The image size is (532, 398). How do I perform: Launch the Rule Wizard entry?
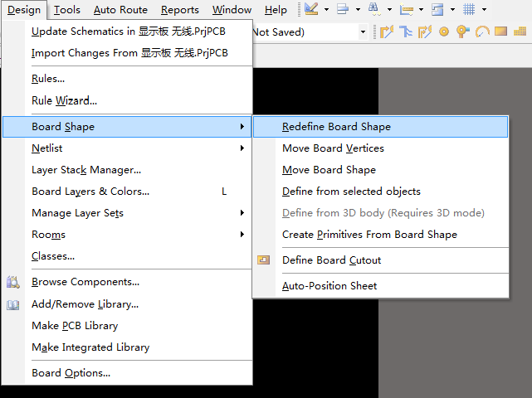[x=128, y=100]
